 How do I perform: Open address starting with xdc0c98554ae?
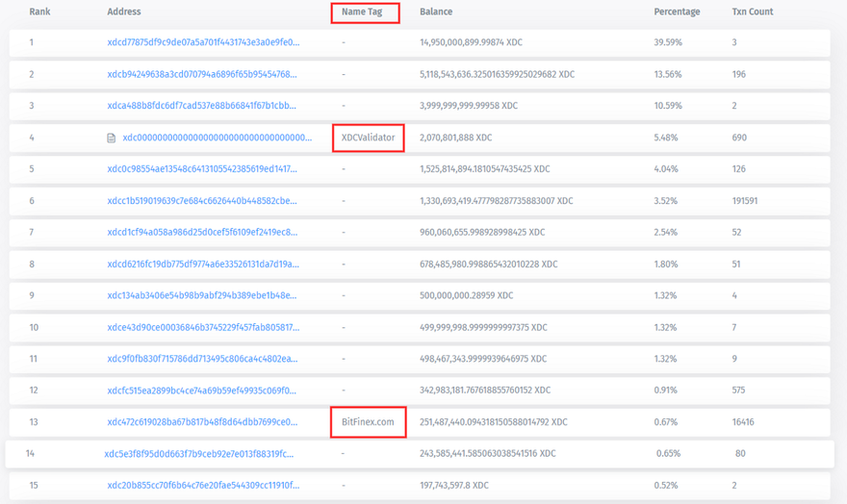[x=202, y=169]
